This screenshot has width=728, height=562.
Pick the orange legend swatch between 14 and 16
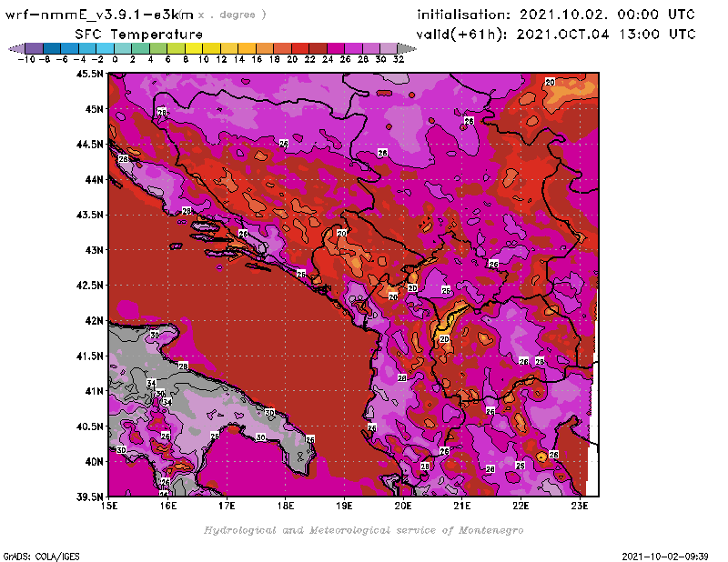247,48
